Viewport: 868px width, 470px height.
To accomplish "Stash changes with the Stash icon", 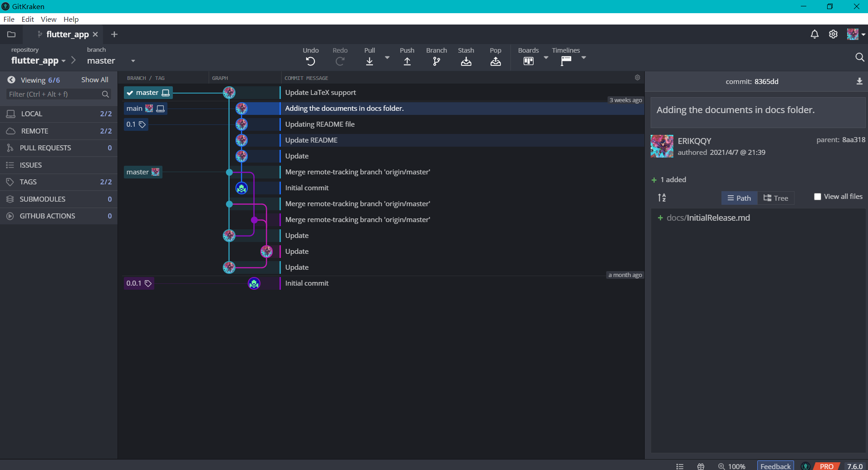I will tap(466, 61).
